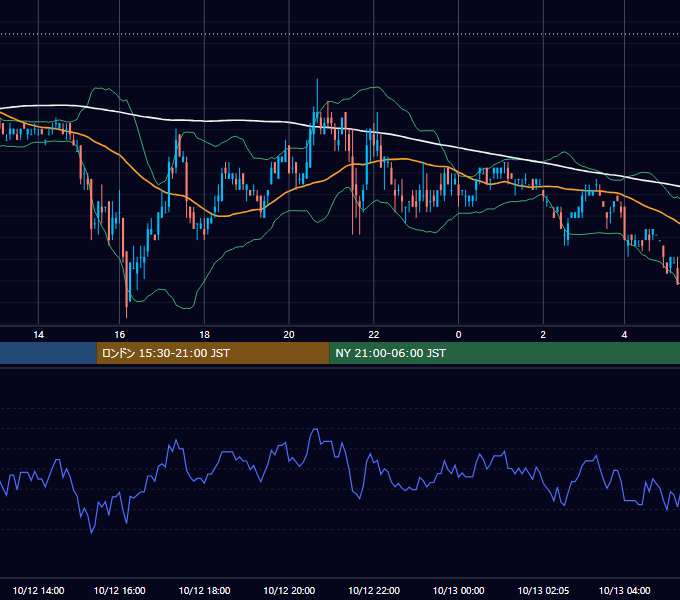
Task: Click the 10/12 20:00 time label
Action: tap(289, 590)
